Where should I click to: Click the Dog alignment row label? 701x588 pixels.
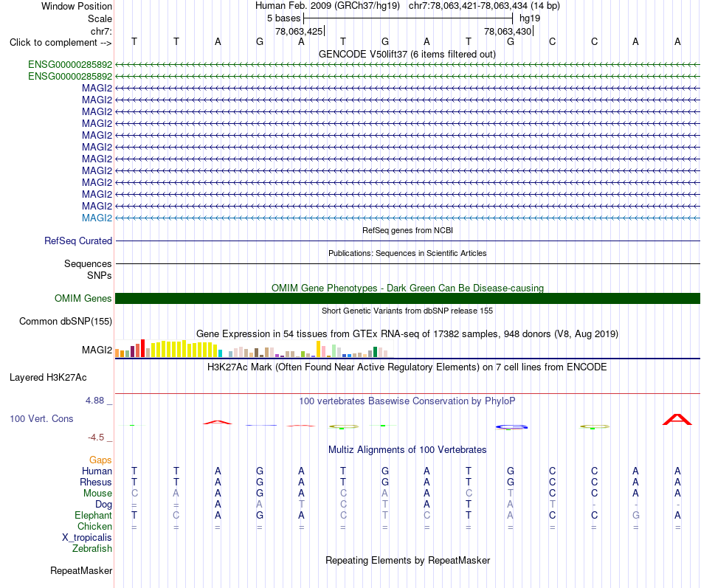pos(103,505)
